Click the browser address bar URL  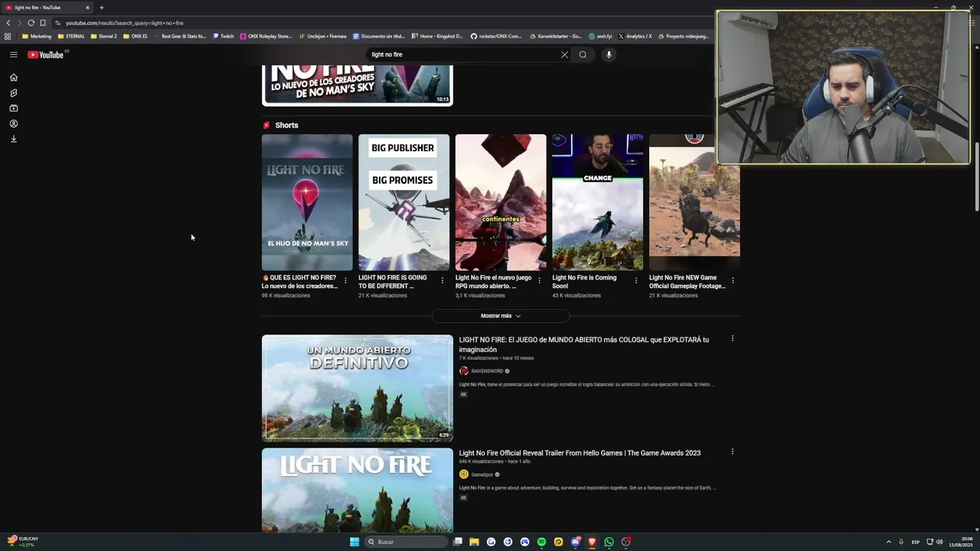coord(125,23)
